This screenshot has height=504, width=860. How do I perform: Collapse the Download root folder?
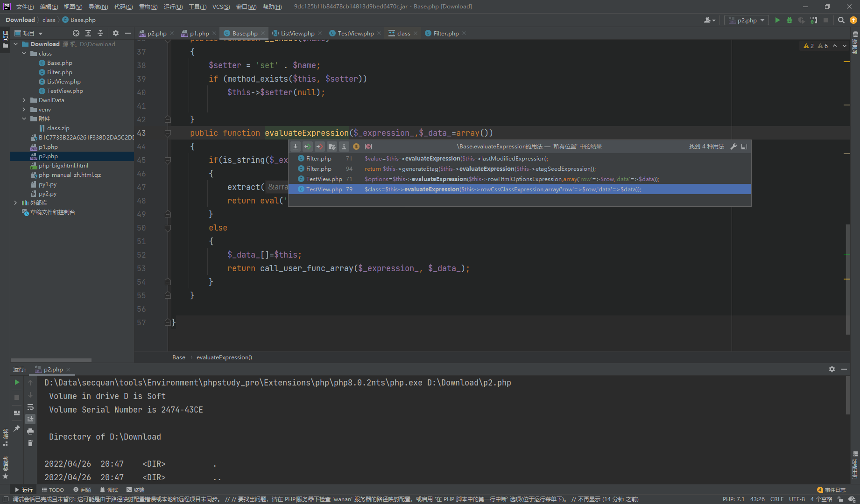pos(16,44)
